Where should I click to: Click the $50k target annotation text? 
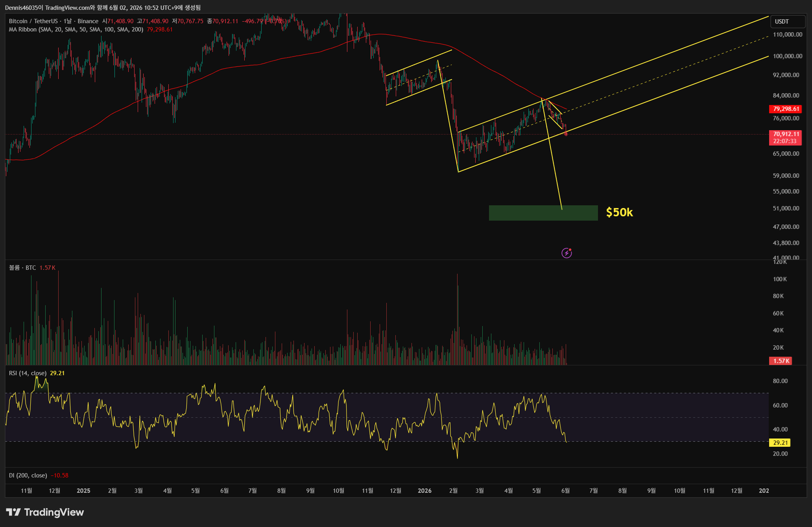pos(620,212)
